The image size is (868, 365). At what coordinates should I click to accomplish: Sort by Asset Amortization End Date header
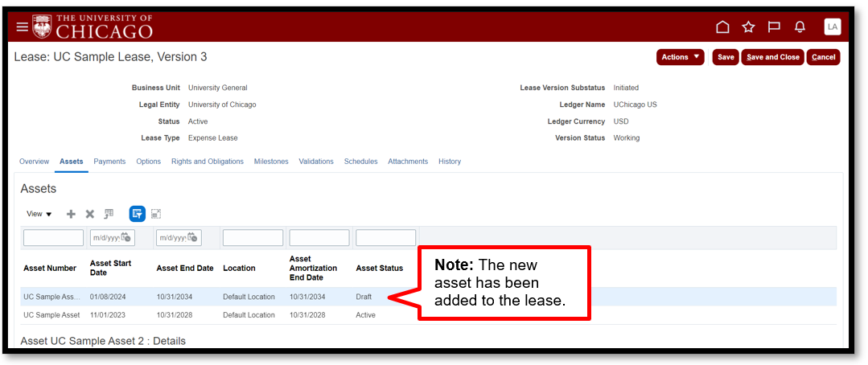313,269
